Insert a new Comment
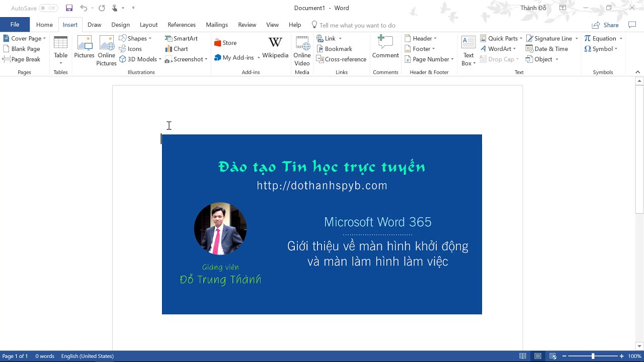 coord(385,47)
